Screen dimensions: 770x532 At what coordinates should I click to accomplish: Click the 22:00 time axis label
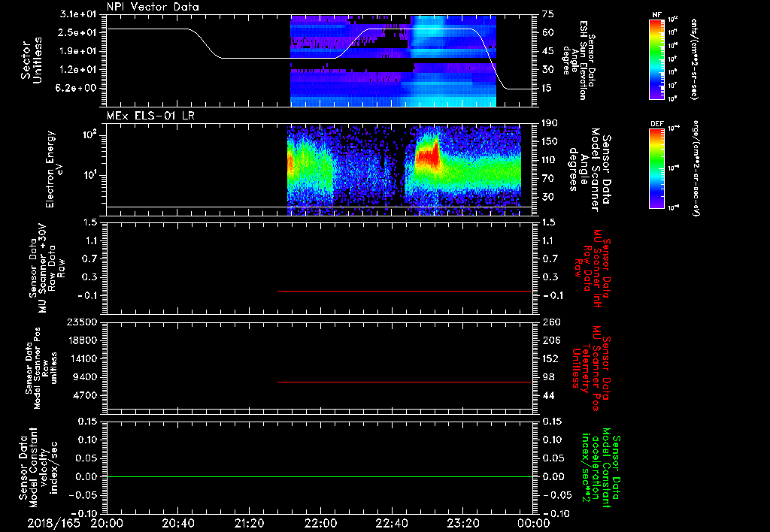pos(320,523)
